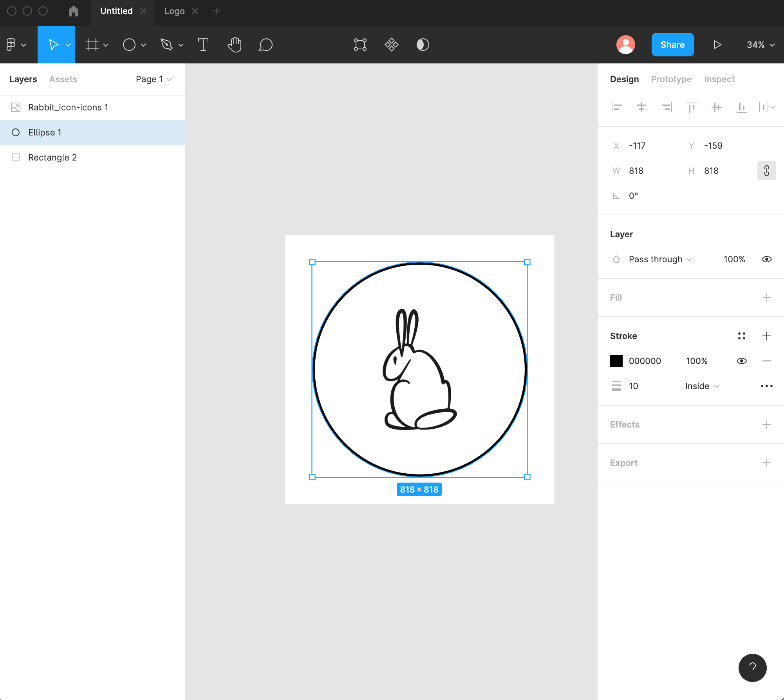Click the Create component icon

(x=391, y=45)
